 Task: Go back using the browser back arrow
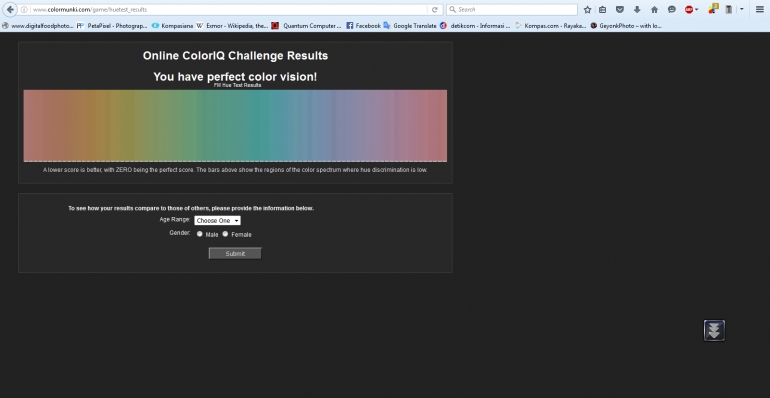coord(10,9)
